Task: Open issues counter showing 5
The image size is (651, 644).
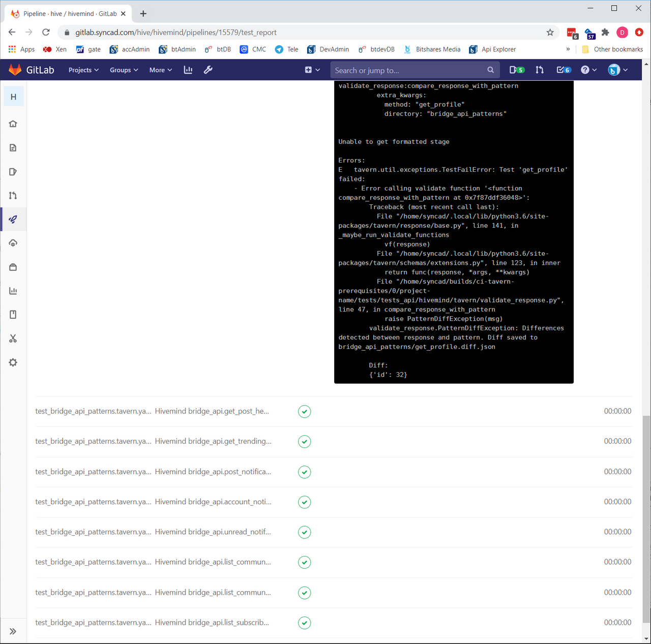Action: 517,70
